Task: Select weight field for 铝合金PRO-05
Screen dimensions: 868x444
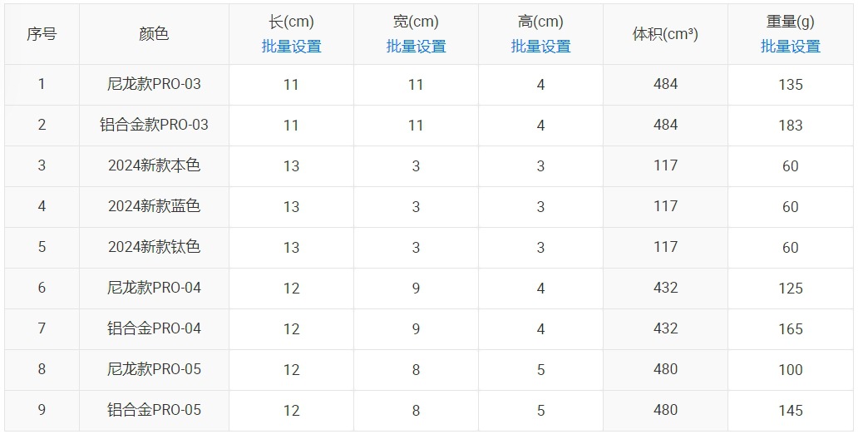Action: 790,410
